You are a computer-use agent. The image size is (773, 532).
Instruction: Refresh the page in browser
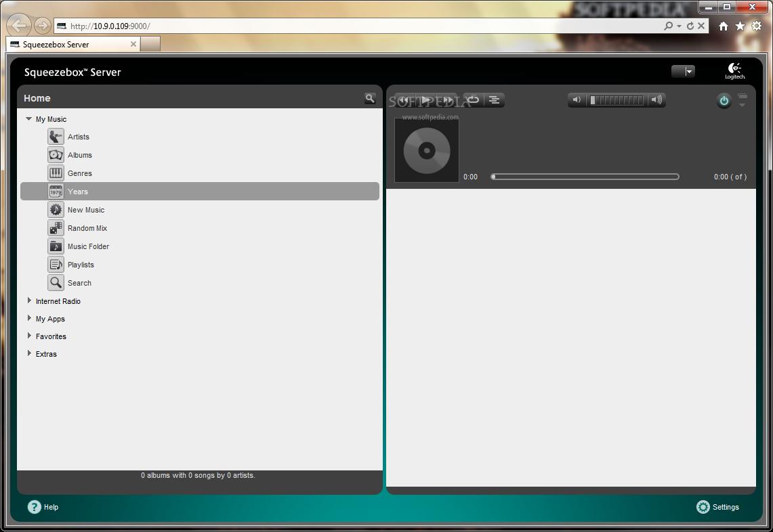[690, 26]
